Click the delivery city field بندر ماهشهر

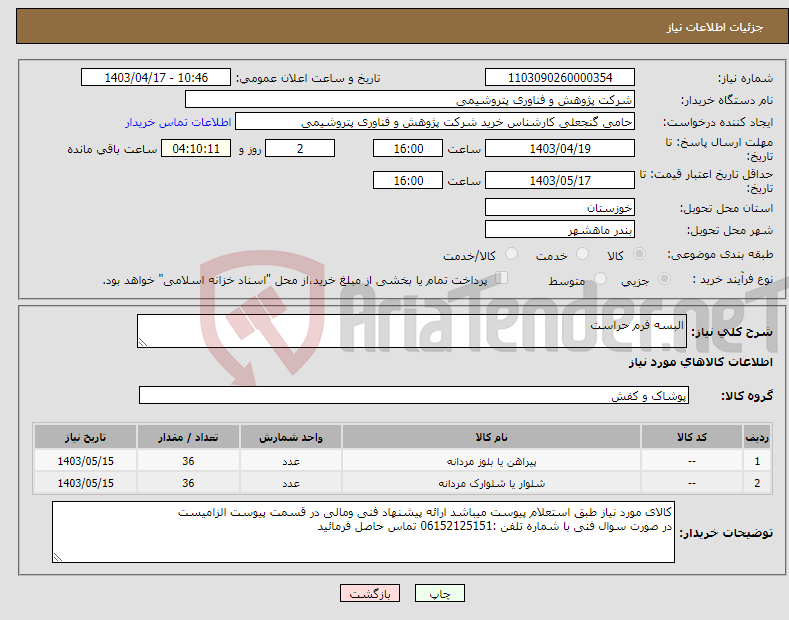pyautogui.click(x=560, y=229)
